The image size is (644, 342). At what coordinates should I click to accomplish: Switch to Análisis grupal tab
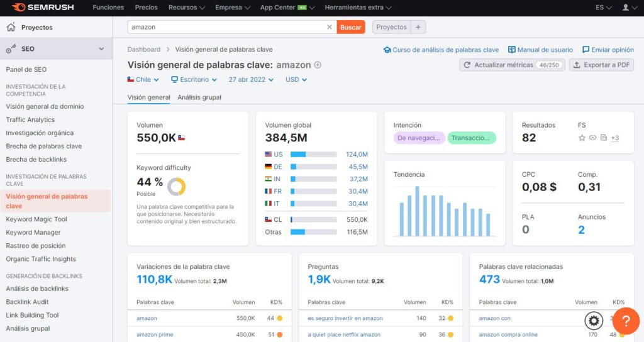tap(199, 97)
